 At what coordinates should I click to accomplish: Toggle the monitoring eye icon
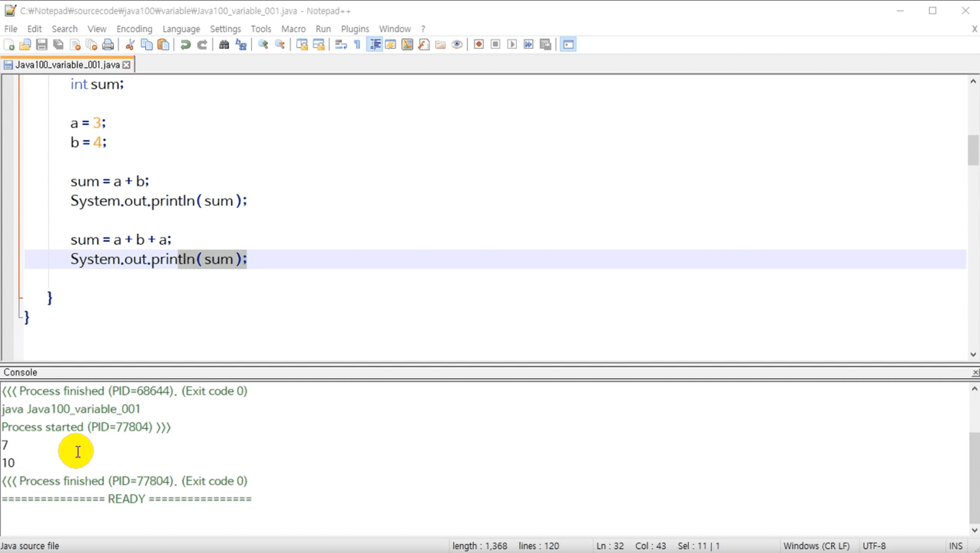coord(457,45)
